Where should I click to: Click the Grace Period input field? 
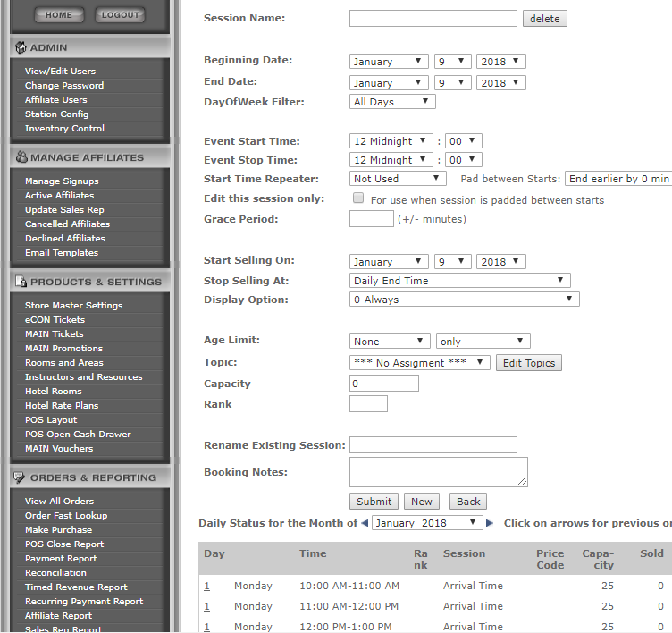[372, 219]
